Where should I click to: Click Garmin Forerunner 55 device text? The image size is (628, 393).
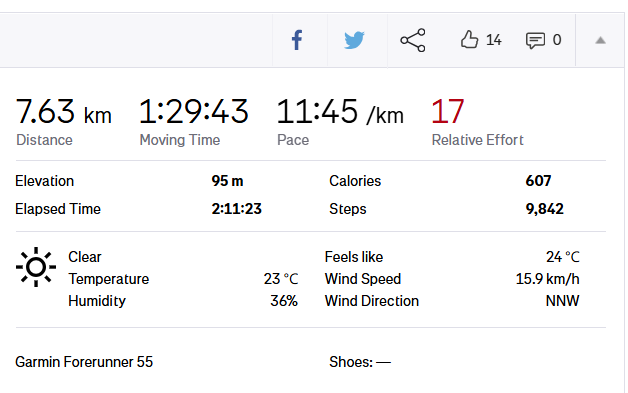84,362
